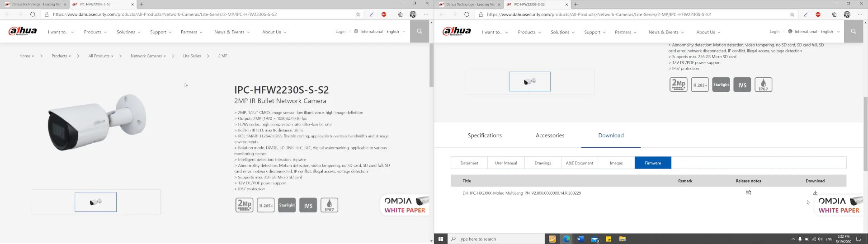Add page to favorites in right window
This screenshot has height=244, width=868.
point(792,14)
